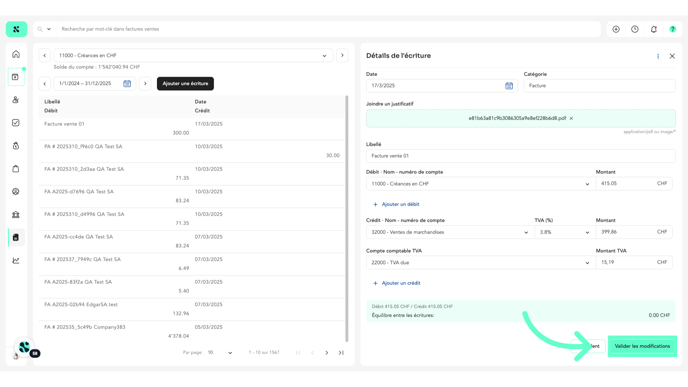
Task: Open the tasks checkmark icon in sidebar
Action: click(16, 123)
